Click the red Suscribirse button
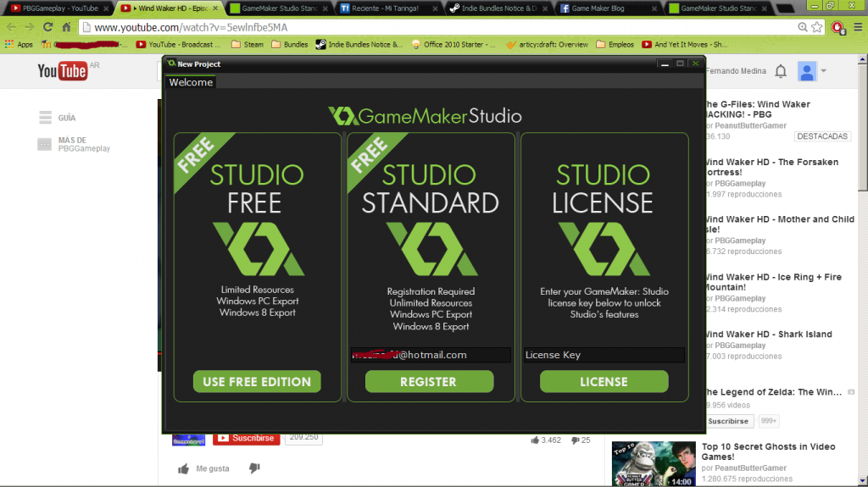This screenshot has height=487, width=868. click(247, 438)
